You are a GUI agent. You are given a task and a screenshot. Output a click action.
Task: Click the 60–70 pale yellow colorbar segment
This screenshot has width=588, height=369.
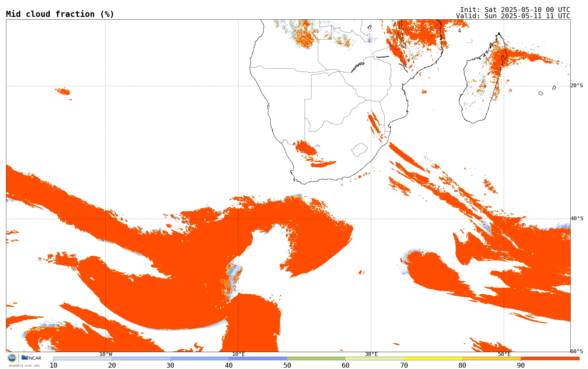point(375,359)
